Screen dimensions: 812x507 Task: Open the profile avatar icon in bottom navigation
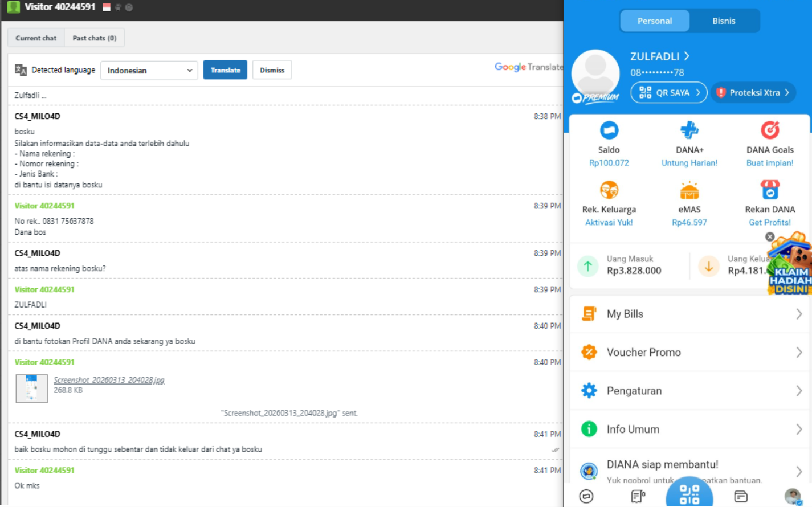[793, 496]
